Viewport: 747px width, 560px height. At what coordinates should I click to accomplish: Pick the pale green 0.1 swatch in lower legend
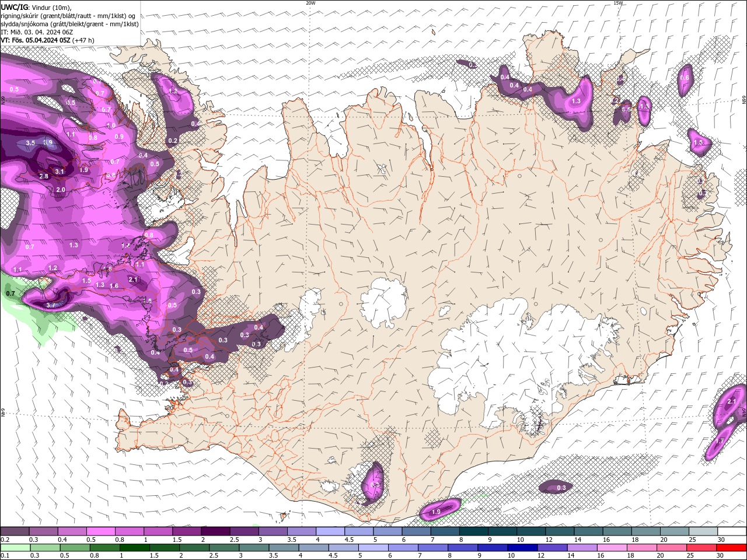point(15,548)
